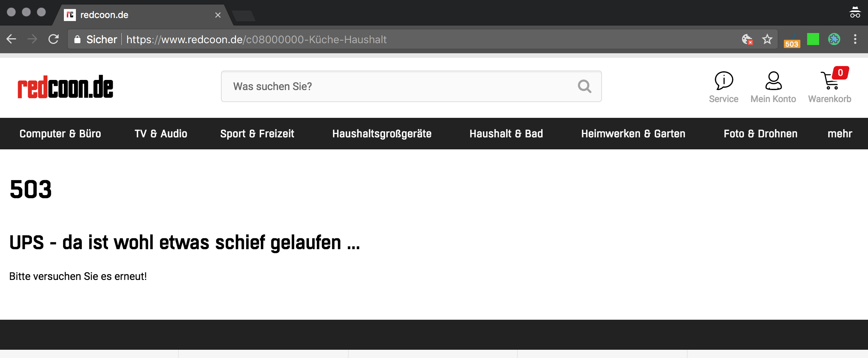Screen dimensions: 868x358
Task: Click the green square extension icon
Action: [x=813, y=39]
